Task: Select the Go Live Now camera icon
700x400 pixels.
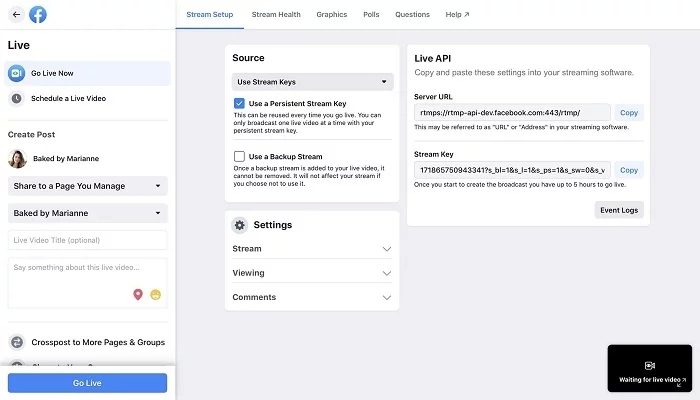Action: (x=17, y=73)
